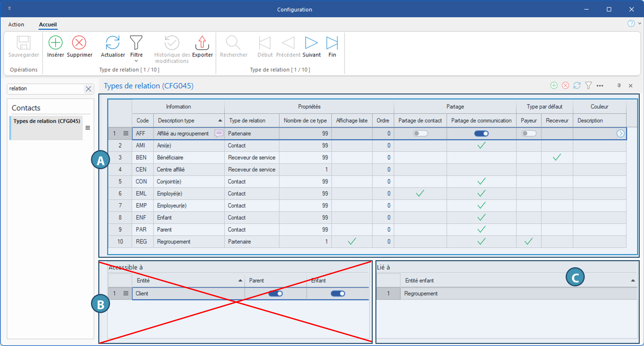Click the green Insérer plus icon
644x346 pixels.
point(55,43)
